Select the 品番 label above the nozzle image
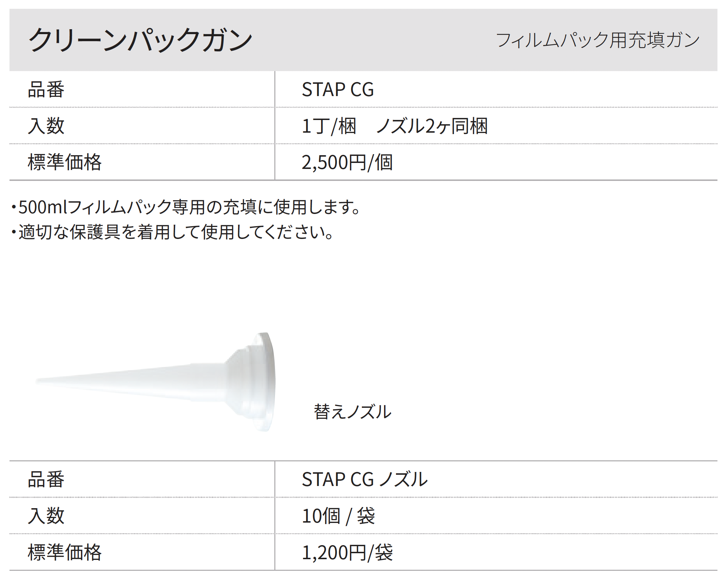Viewport: 728px width, 587px height. (x=46, y=89)
